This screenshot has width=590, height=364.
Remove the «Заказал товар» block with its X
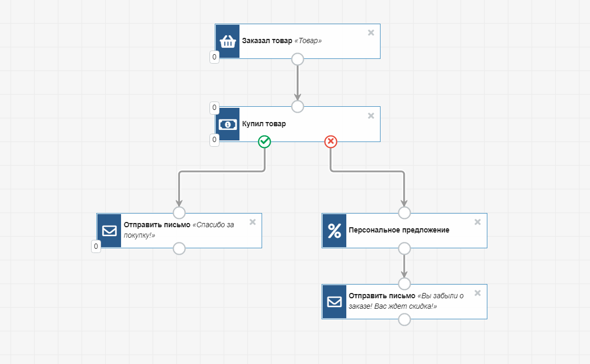pos(371,33)
